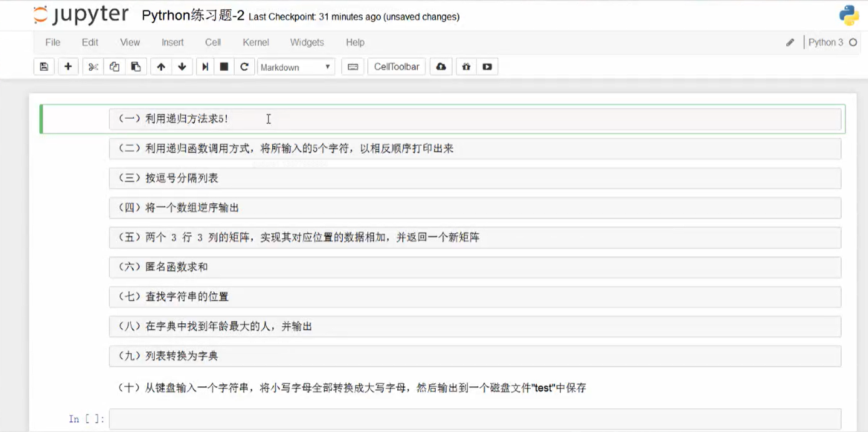Insert cell below with plus icon
This screenshot has width=868, height=432.
[68, 67]
